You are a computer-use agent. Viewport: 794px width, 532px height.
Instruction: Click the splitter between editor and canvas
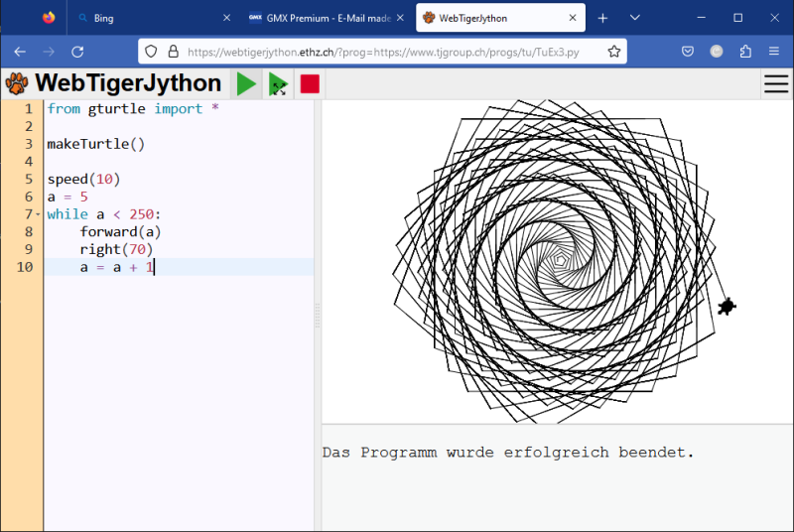coord(318,316)
